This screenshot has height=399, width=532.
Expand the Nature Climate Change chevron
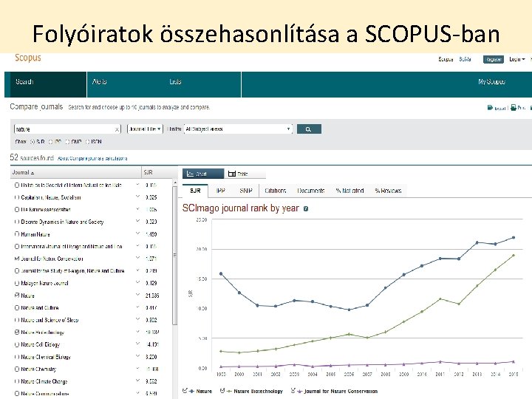coord(137,381)
